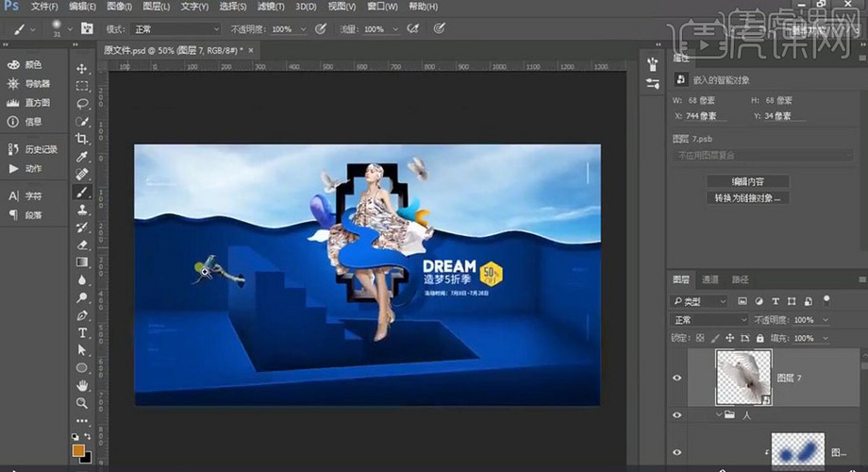Collapse the 人 layer group
Viewport: 868px width, 472px height.
tap(720, 414)
